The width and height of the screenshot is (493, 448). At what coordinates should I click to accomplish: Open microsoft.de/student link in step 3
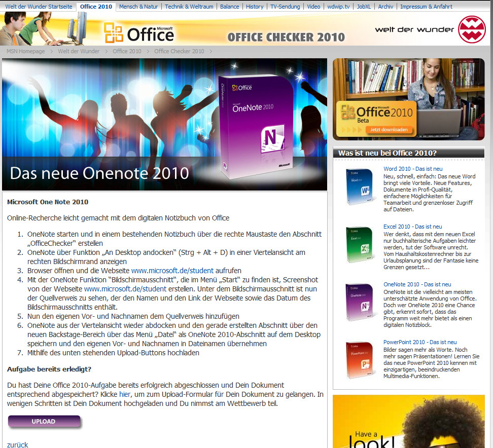pyautogui.click(x=172, y=271)
